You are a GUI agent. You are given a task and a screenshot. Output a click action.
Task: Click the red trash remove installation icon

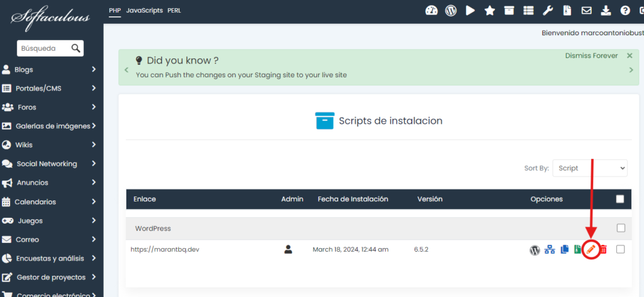click(x=603, y=250)
